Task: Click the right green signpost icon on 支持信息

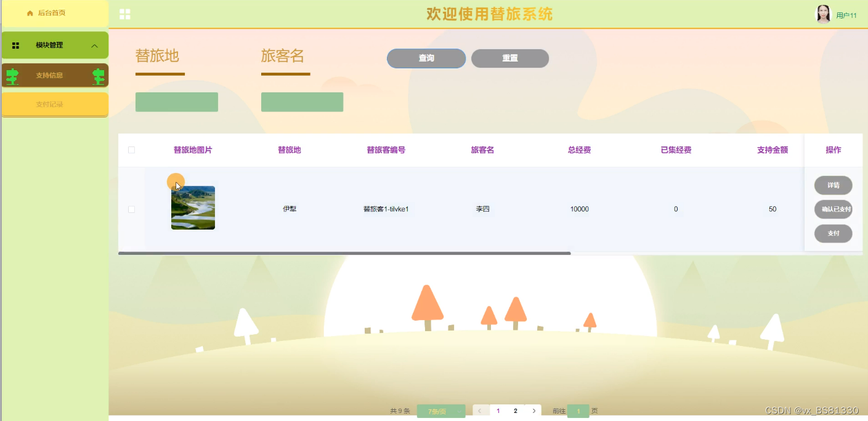Action: click(99, 76)
